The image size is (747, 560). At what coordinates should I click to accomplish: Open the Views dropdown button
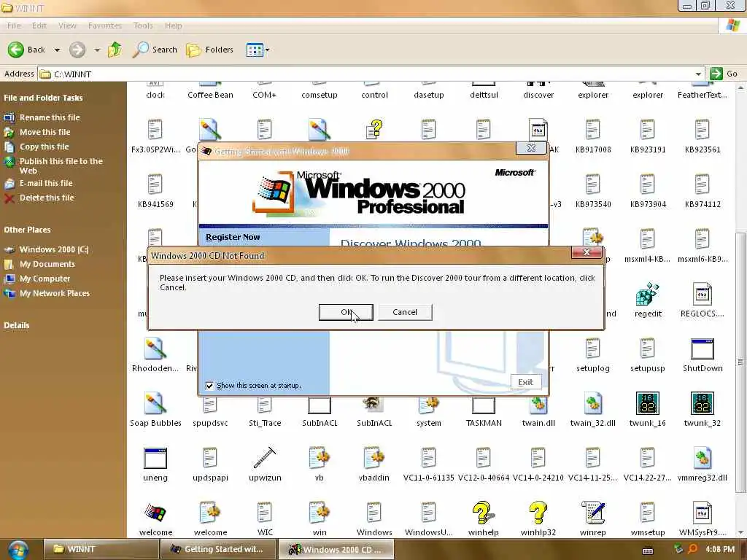(258, 50)
